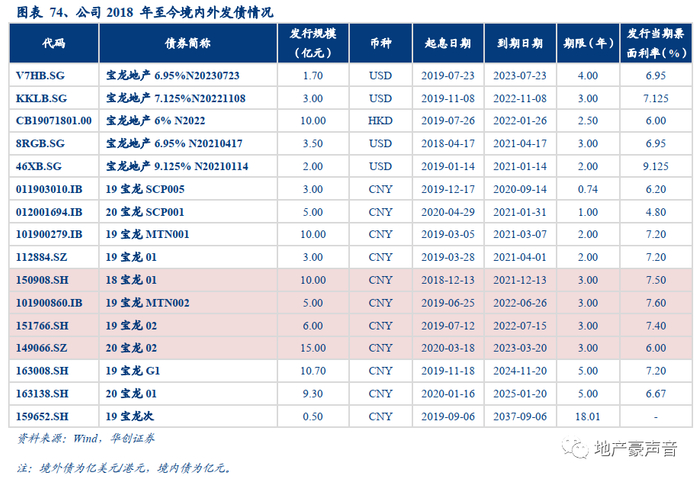
Task: Click bond 19 宝龙 MTN002
Action: [147, 303]
